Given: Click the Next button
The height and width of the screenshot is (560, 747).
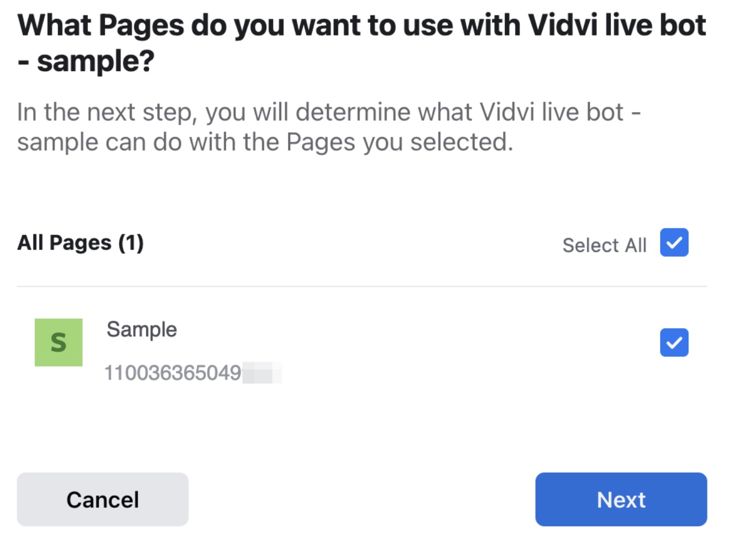Looking at the screenshot, I should 621,499.
